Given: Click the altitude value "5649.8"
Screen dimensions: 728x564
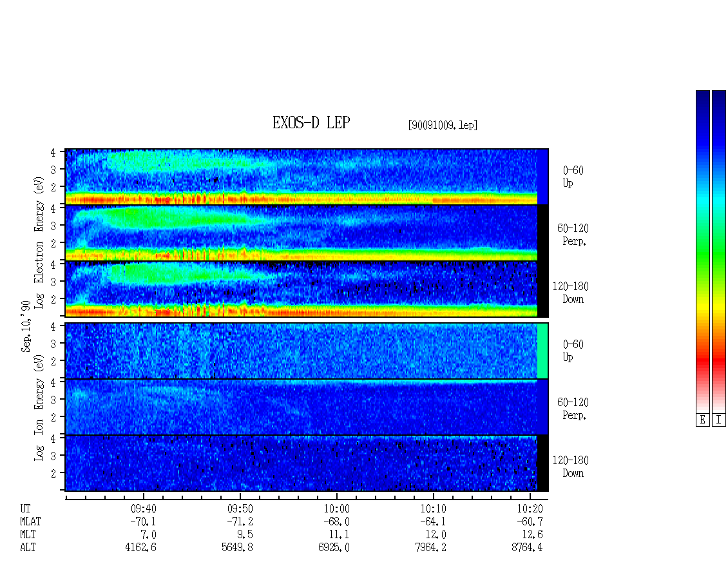Looking at the screenshot, I should pos(237,548).
